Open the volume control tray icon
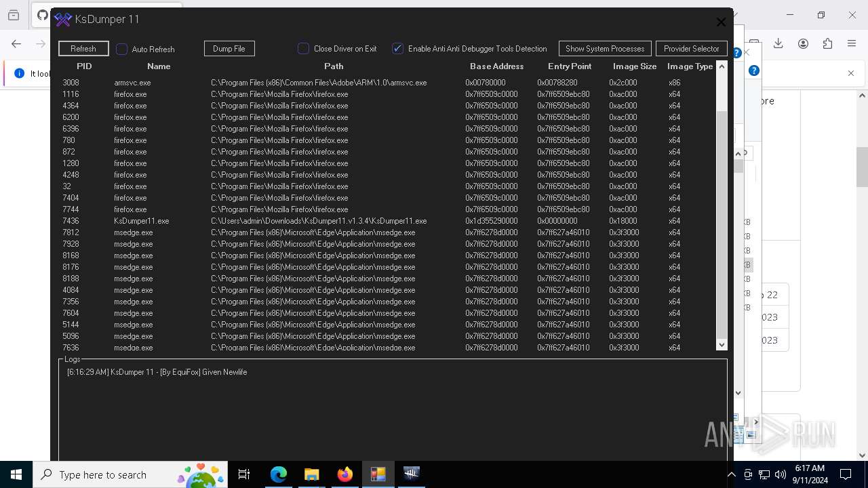 pos(781,474)
